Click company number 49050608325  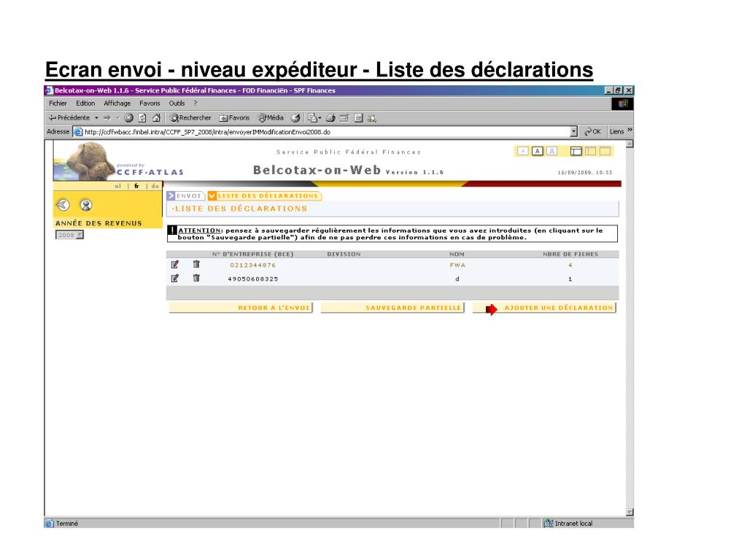(253, 279)
